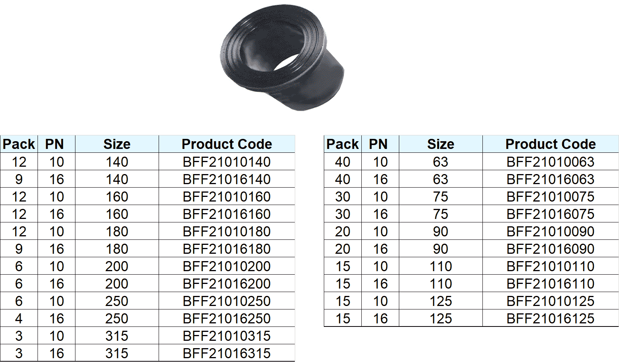The image size is (619, 364).
Task: Click product code BFF21016160 cell
Action: coord(227,214)
